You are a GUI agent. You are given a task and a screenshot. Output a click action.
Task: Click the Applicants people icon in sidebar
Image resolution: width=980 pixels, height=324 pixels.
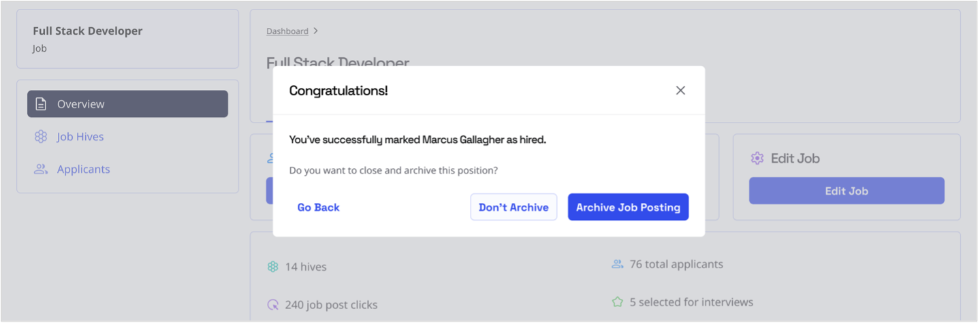tap(41, 169)
